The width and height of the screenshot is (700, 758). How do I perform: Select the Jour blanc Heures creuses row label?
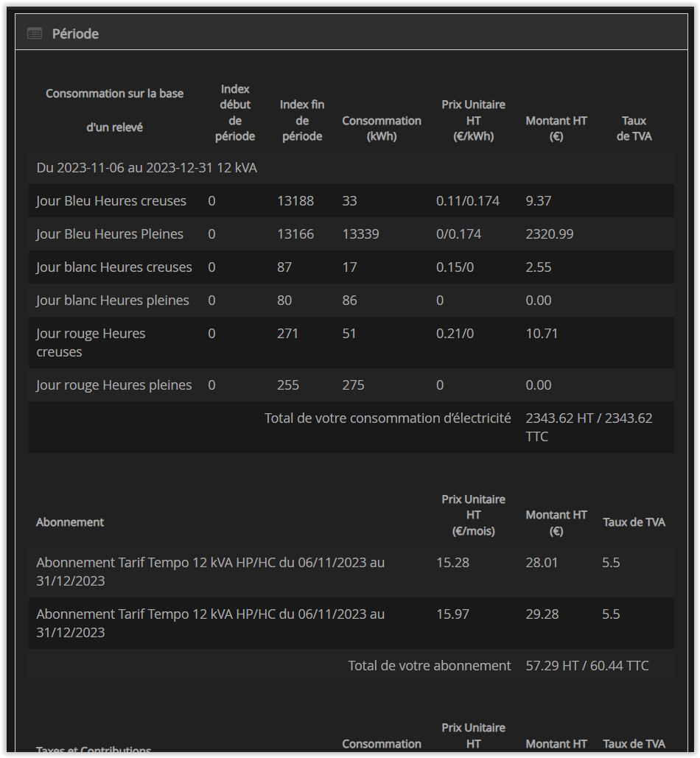114,267
